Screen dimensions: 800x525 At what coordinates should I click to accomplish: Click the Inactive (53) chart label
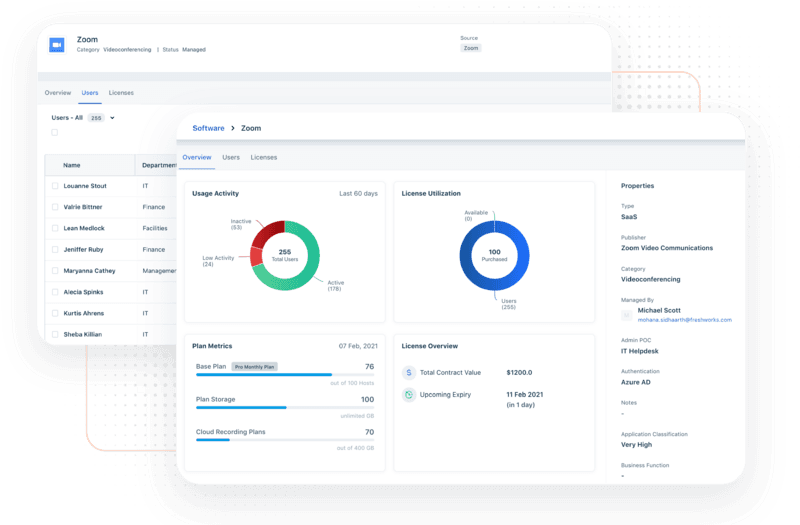(x=240, y=224)
